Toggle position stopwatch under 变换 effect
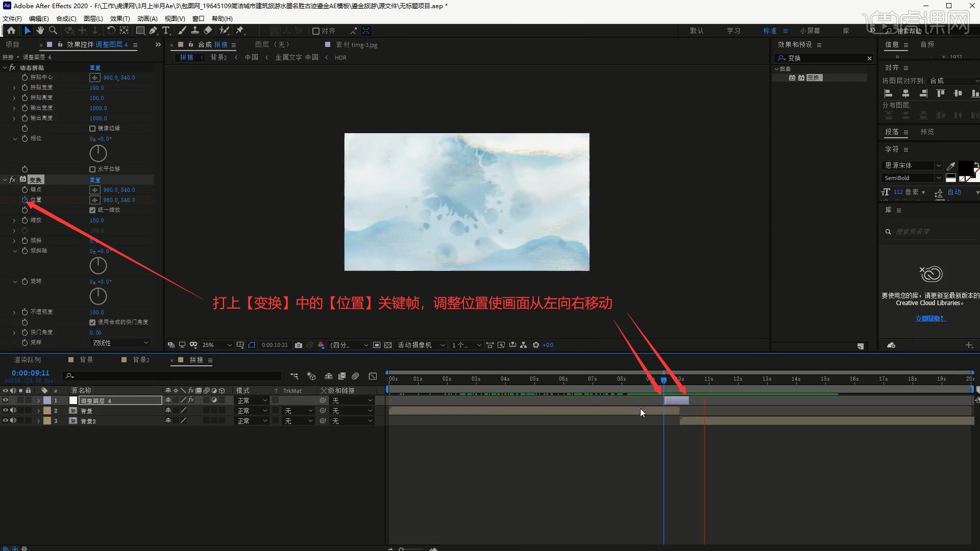This screenshot has width=980, height=551. [24, 200]
